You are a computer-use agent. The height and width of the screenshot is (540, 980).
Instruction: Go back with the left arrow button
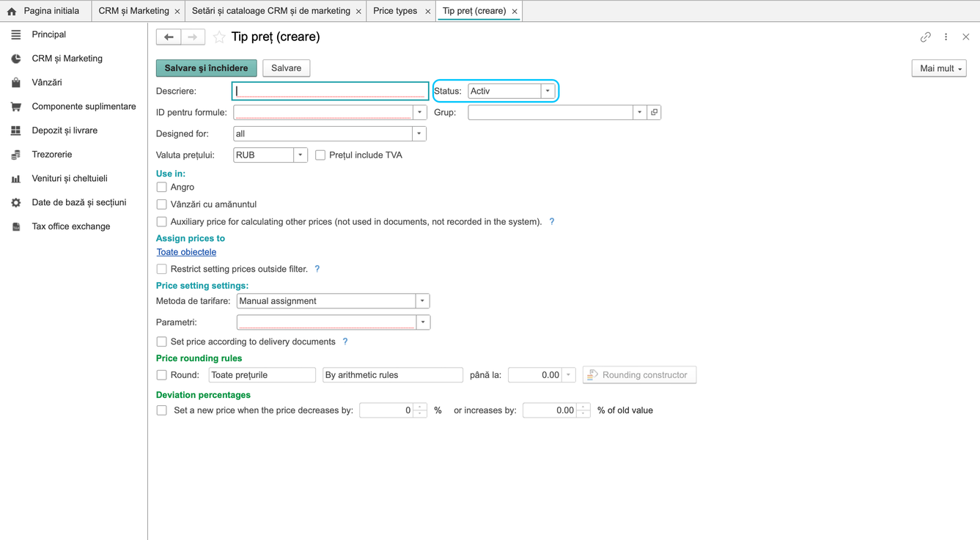tap(169, 37)
